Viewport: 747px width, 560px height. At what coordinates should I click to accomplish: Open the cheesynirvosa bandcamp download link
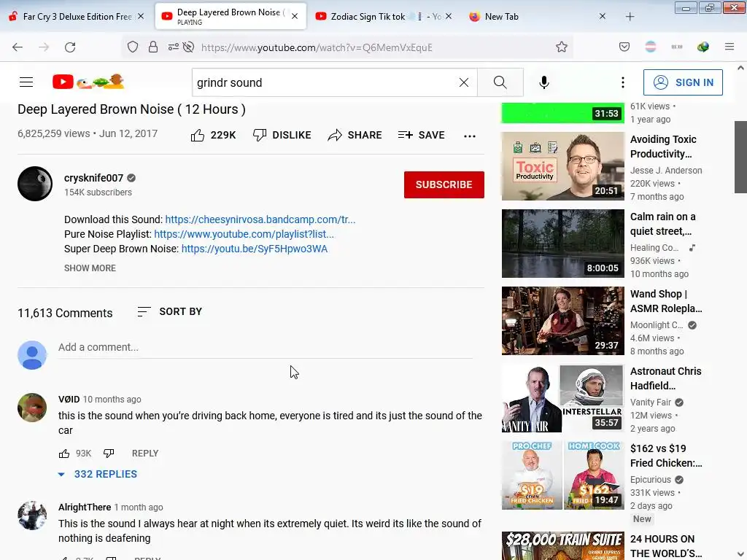[x=260, y=219]
